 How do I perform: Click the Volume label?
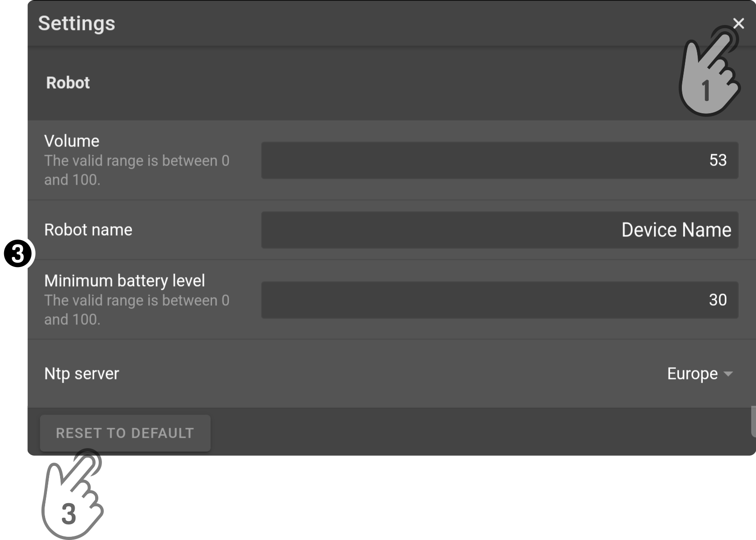71,141
